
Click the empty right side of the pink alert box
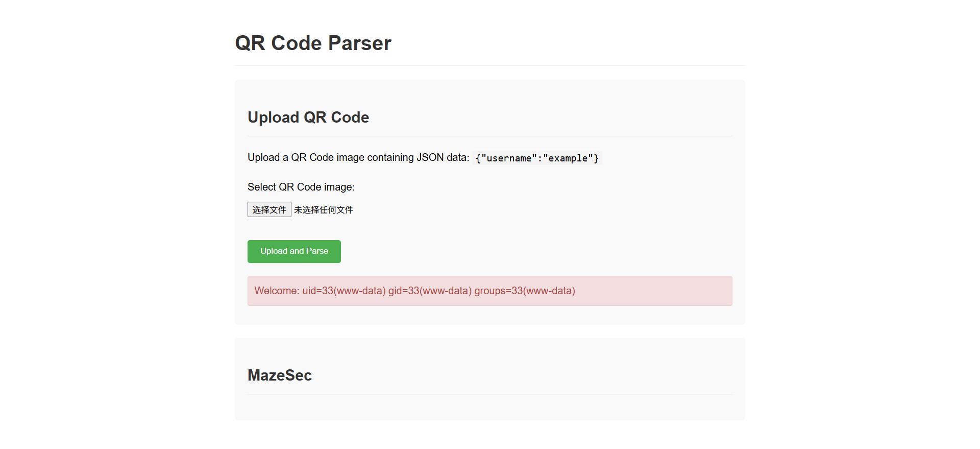click(664, 291)
